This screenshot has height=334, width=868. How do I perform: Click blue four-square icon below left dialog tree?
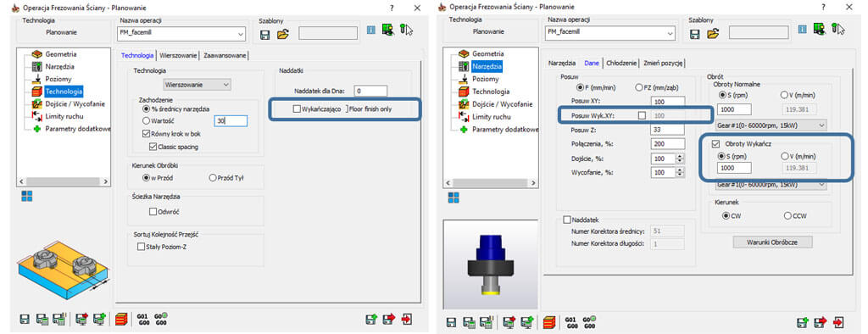(27, 196)
